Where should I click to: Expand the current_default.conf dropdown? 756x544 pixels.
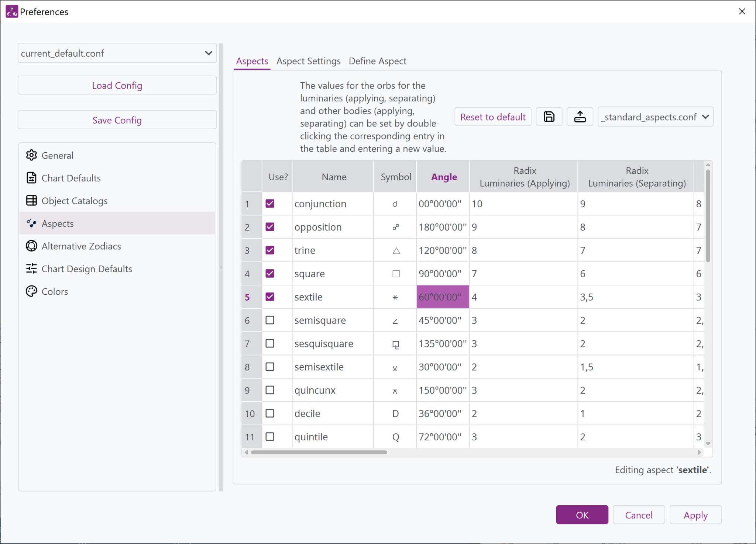point(117,53)
